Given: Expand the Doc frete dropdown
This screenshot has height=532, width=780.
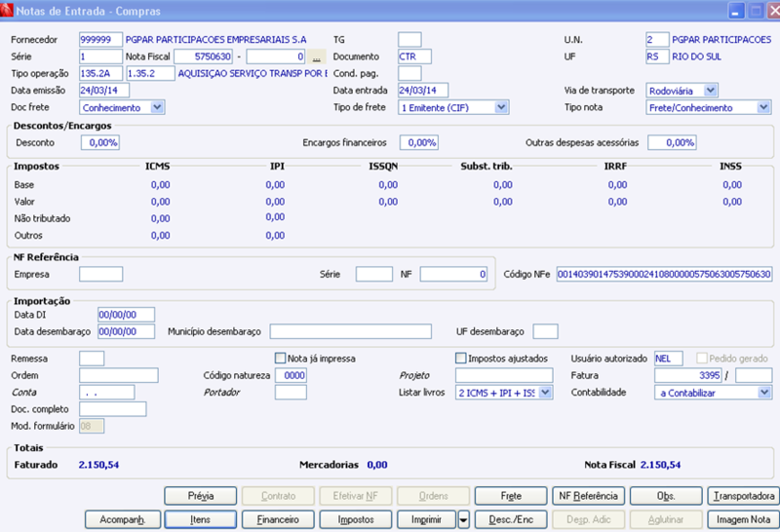Looking at the screenshot, I should (x=158, y=107).
